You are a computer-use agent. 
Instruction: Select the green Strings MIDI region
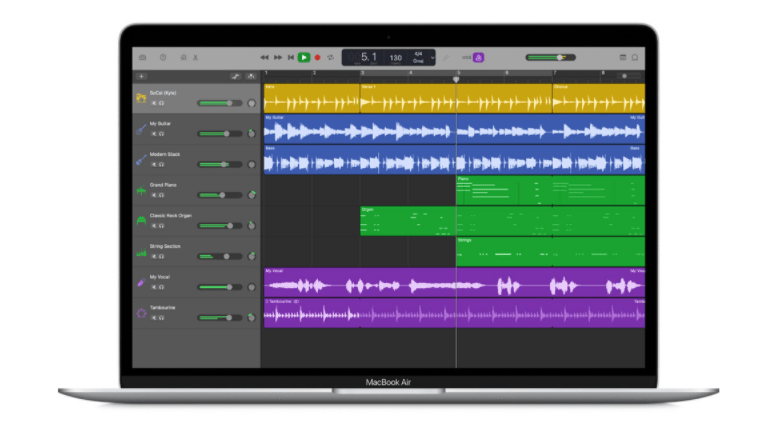click(550, 251)
